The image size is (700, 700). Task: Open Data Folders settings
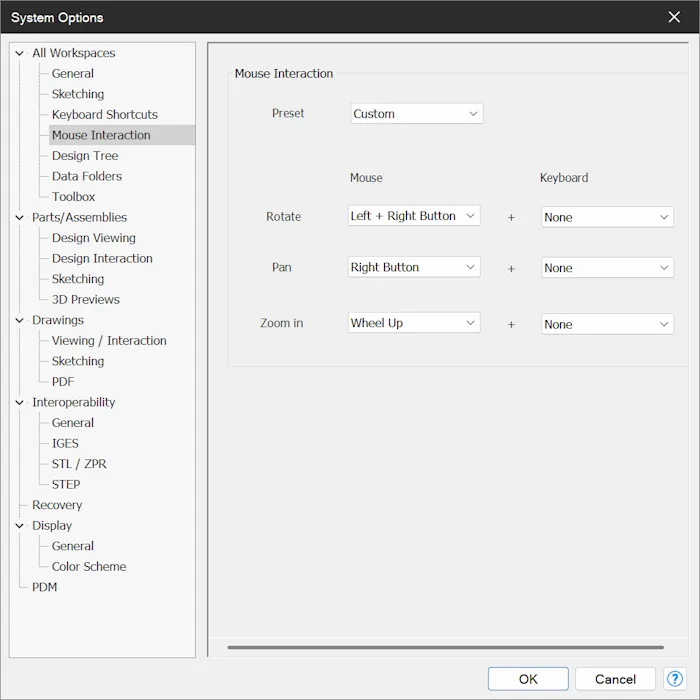(x=87, y=176)
